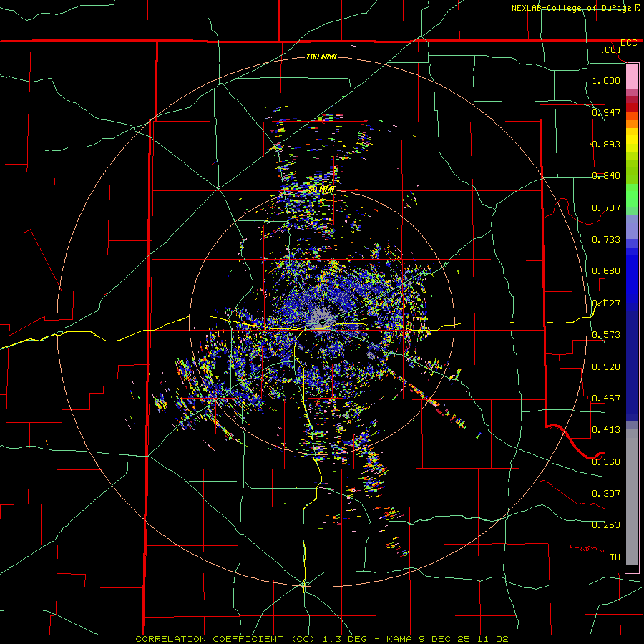Click the TH threshold label
The height and width of the screenshot is (644, 644).
(615, 557)
